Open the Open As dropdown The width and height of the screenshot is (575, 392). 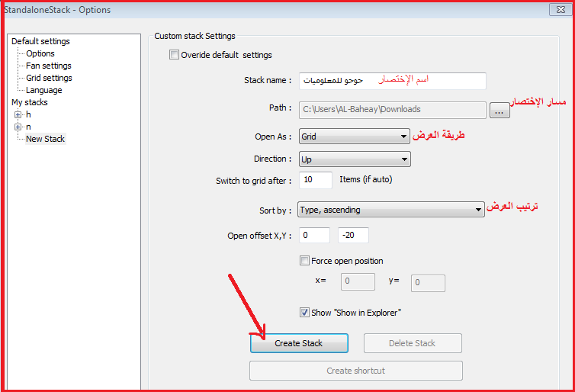click(355, 137)
